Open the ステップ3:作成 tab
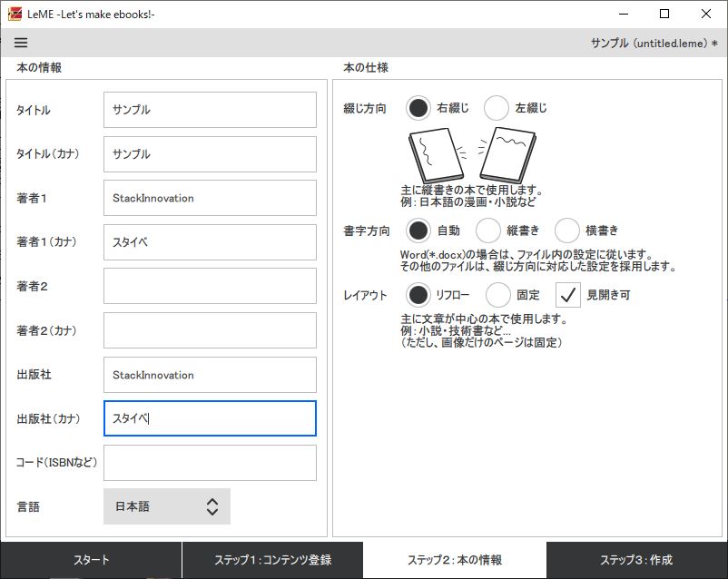Image resolution: width=728 pixels, height=579 pixels. point(637,560)
